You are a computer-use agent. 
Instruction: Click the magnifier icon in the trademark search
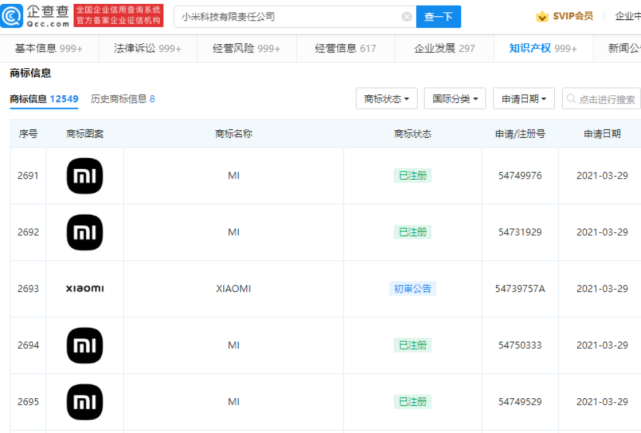[x=570, y=99]
